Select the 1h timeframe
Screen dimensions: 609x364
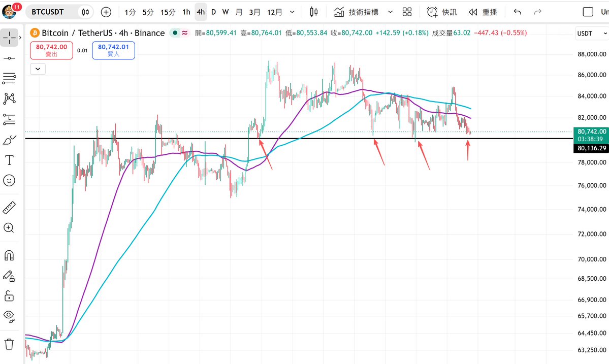186,12
